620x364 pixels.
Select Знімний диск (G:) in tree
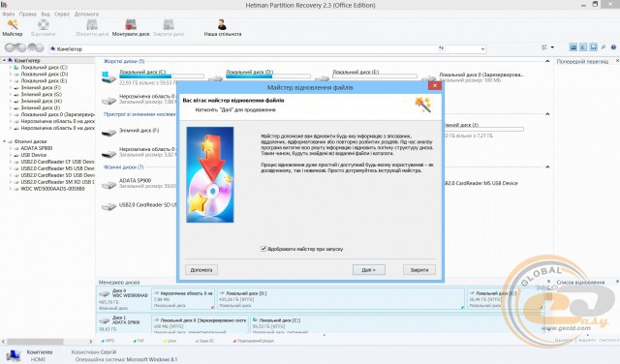pyautogui.click(x=41, y=94)
